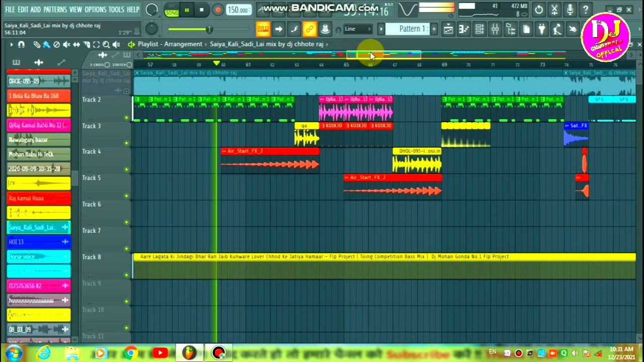
Task: Open playlist options arrow menu
Action: click(x=11, y=44)
